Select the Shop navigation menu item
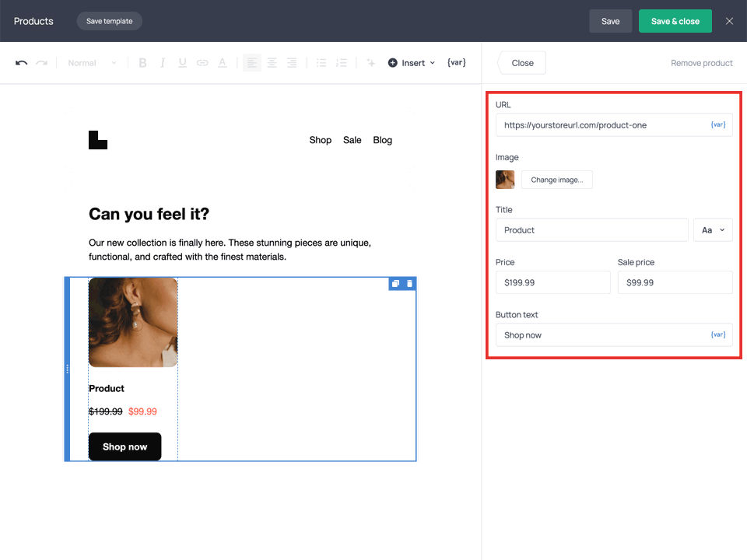Image resolution: width=747 pixels, height=560 pixels. (320, 140)
